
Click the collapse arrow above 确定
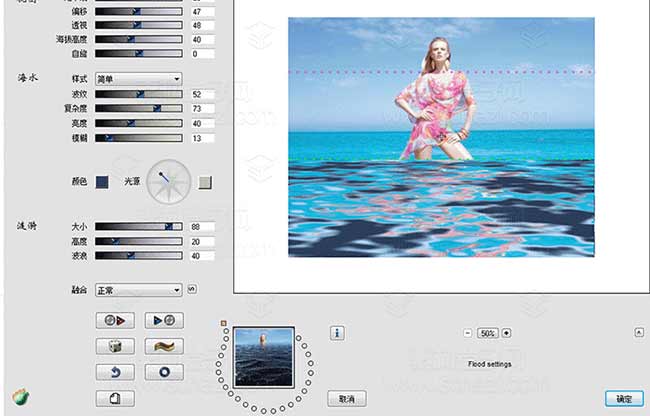(638, 333)
